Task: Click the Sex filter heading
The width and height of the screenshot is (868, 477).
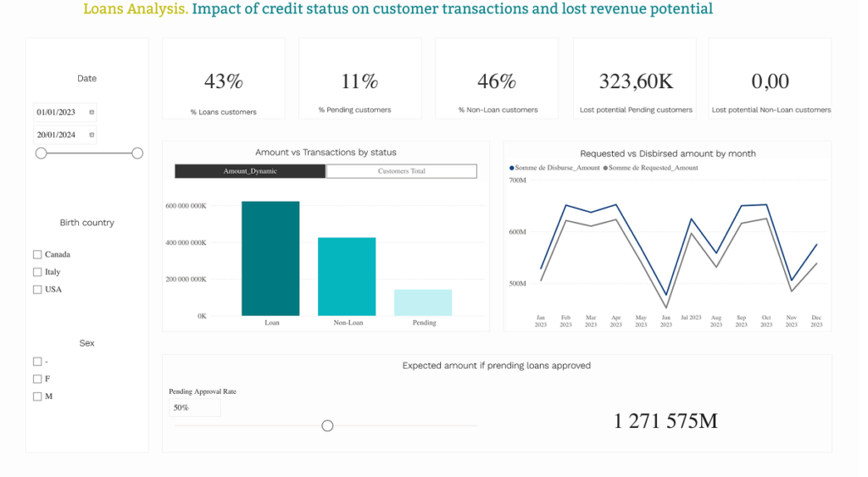Action: [87, 343]
